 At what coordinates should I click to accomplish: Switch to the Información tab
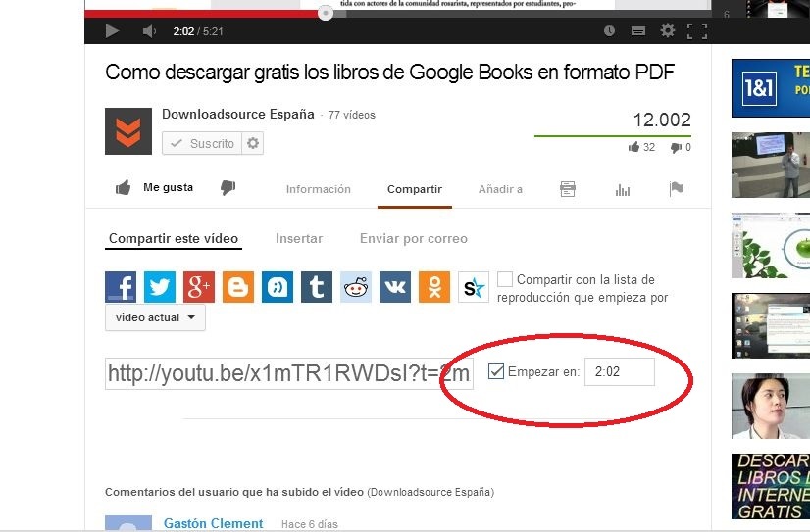318,189
